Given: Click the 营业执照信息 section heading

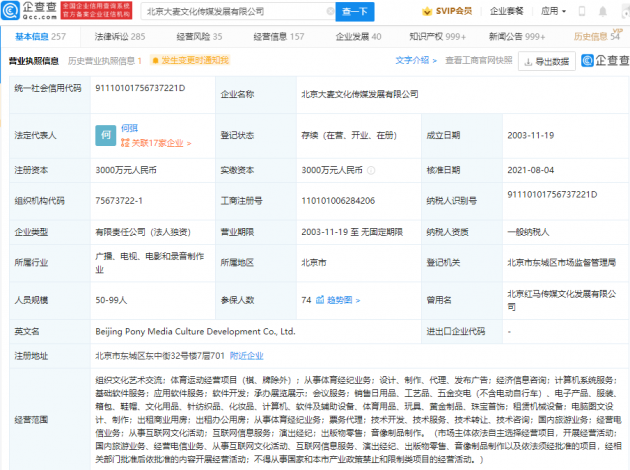Looking at the screenshot, I should tap(34, 61).
